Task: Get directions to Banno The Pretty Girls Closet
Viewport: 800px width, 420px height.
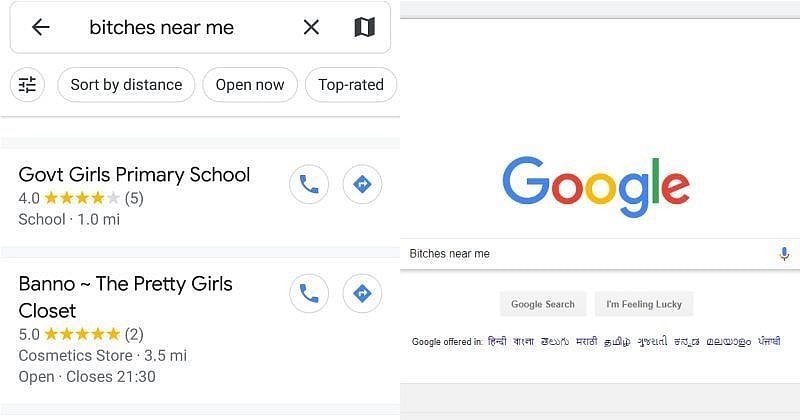Action: pyautogui.click(x=362, y=294)
